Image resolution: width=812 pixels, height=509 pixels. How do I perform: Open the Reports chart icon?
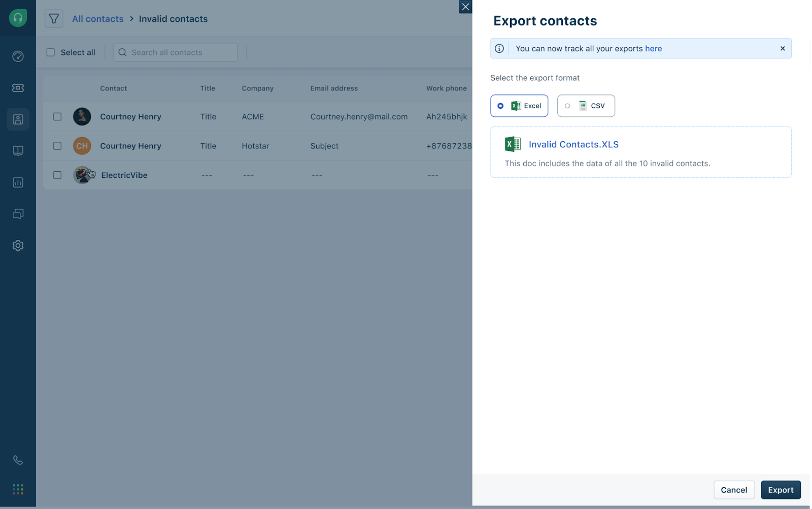tap(18, 182)
